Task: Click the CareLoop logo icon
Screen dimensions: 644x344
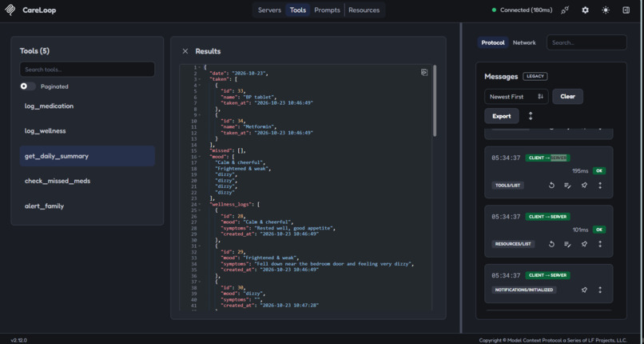Action: point(10,10)
